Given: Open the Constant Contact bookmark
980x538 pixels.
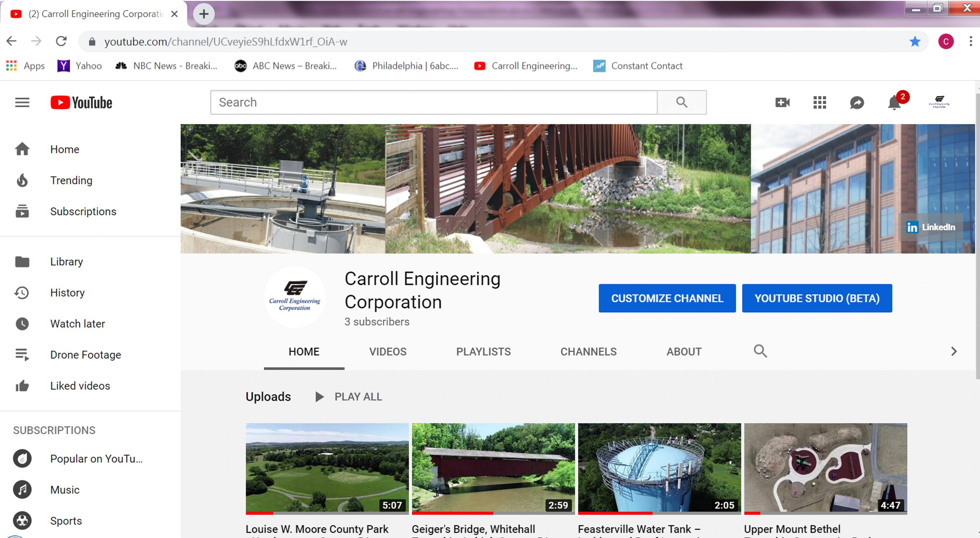Looking at the screenshot, I should [638, 66].
